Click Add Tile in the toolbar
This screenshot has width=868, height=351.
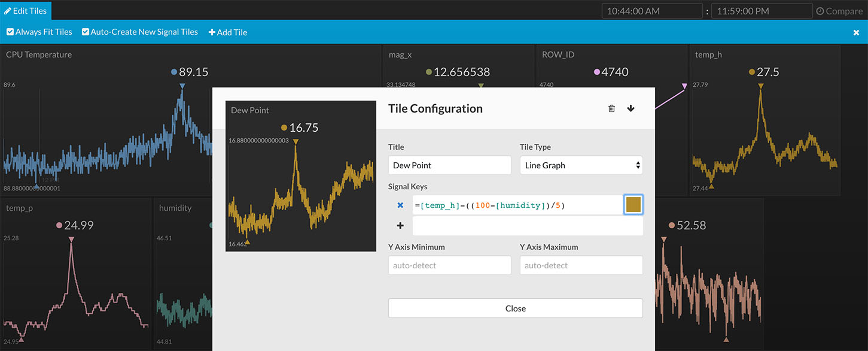228,32
